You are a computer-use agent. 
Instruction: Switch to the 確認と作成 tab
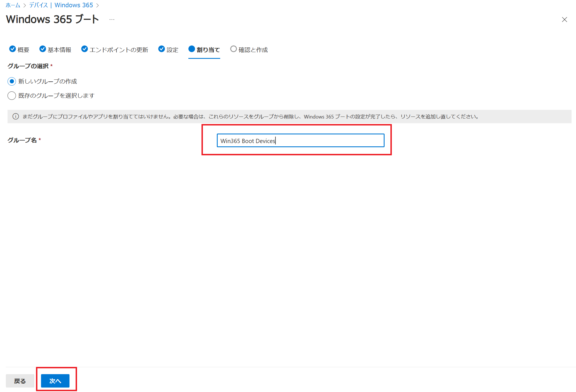point(253,50)
